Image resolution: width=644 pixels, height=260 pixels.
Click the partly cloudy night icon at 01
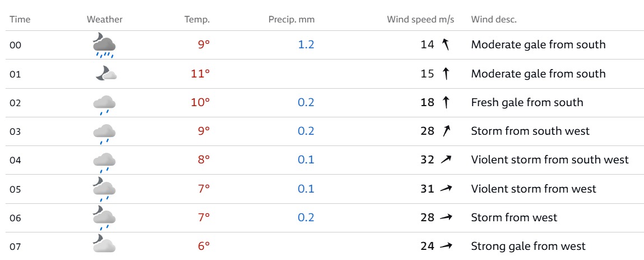(105, 74)
